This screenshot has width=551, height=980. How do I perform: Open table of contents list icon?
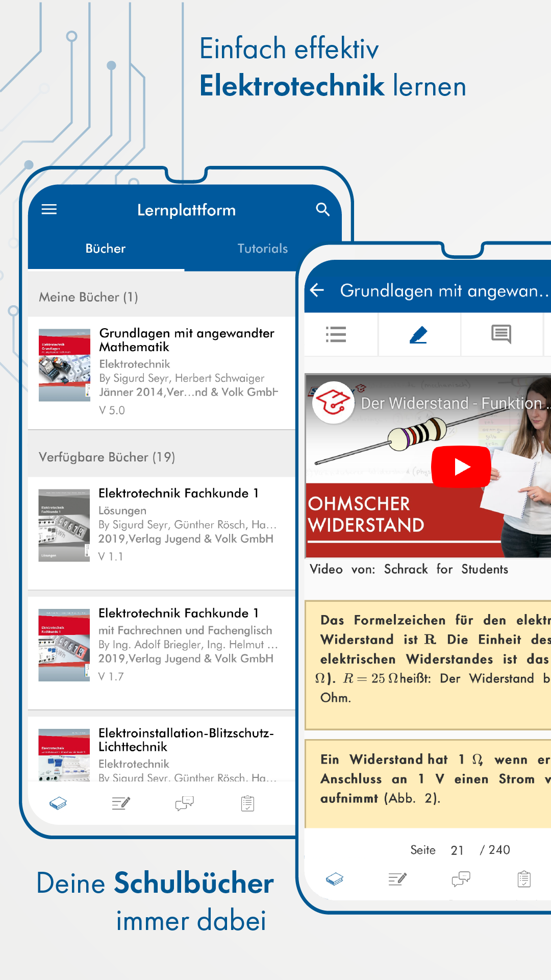coord(336,334)
